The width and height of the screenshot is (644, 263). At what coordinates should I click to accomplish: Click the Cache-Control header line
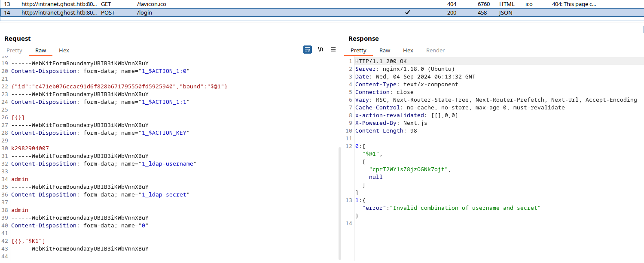[460, 108]
